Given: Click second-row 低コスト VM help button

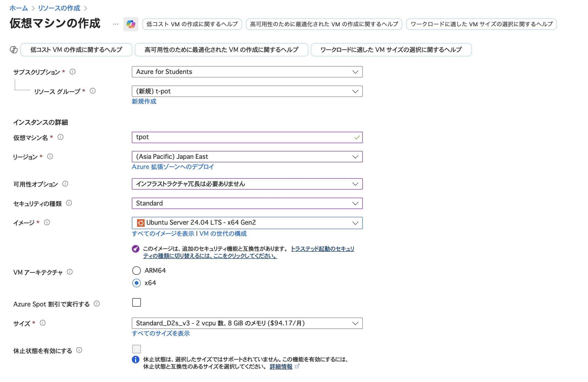Looking at the screenshot, I should 76,50.
